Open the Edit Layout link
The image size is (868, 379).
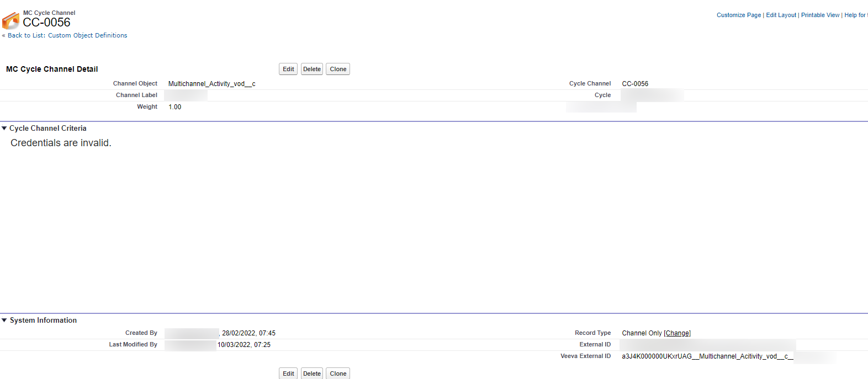781,15
